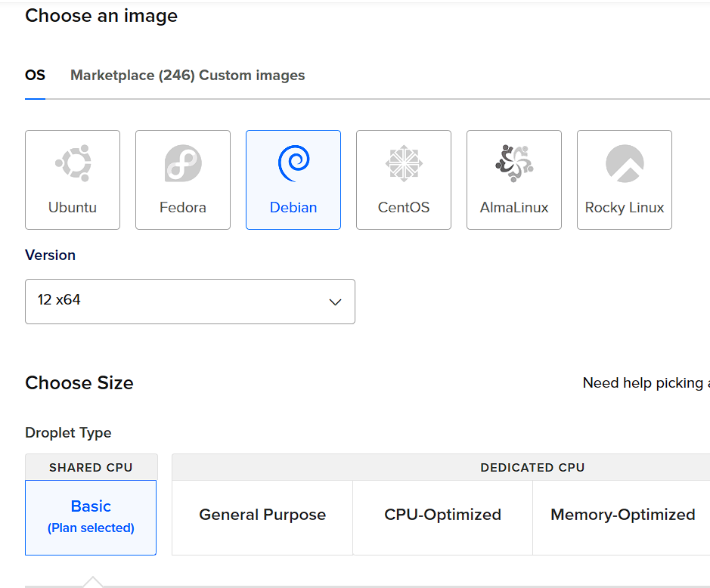
Task: Click the Rocky Linux text label
Action: pos(625,208)
